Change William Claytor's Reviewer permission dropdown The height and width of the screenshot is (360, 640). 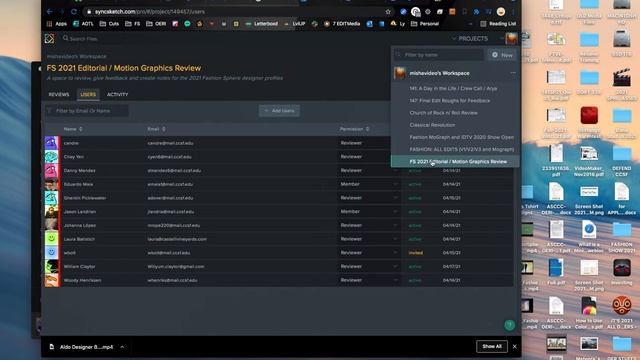[x=369, y=267]
